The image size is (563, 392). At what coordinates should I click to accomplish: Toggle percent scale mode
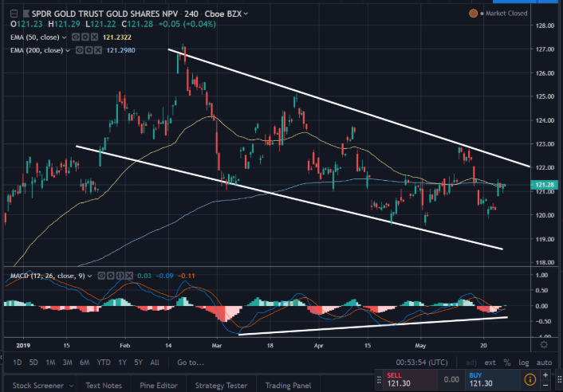505,363
